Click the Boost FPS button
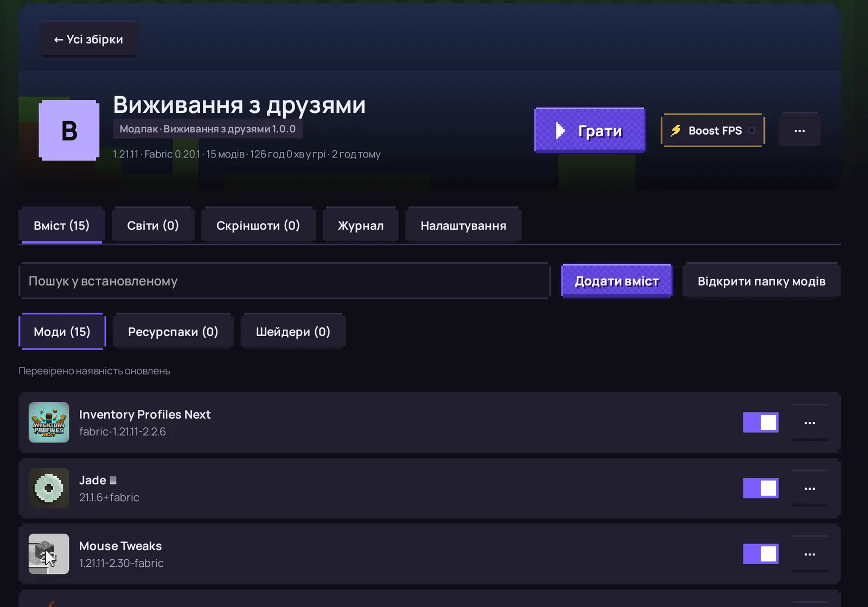Image resolution: width=868 pixels, height=607 pixels. [713, 130]
